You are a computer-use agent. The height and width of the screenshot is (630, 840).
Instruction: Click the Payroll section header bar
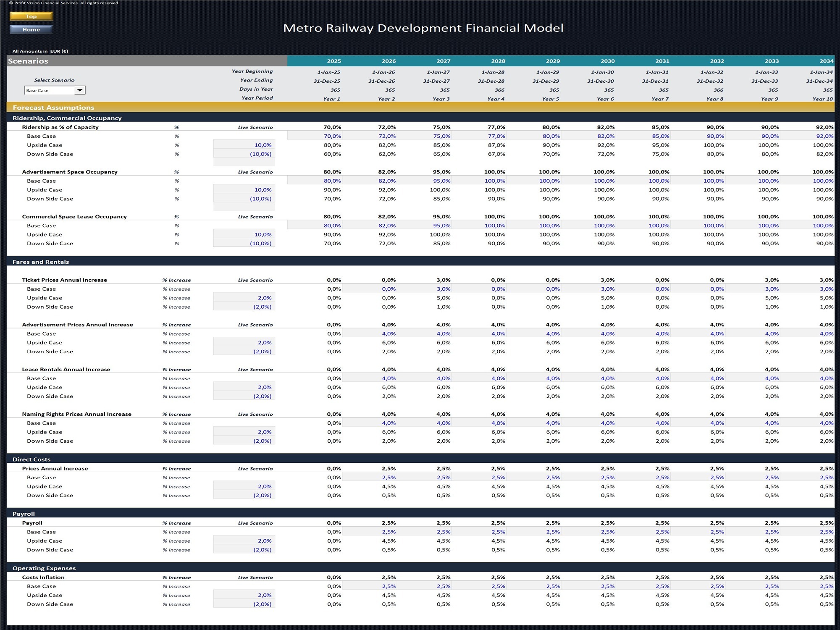pos(420,514)
